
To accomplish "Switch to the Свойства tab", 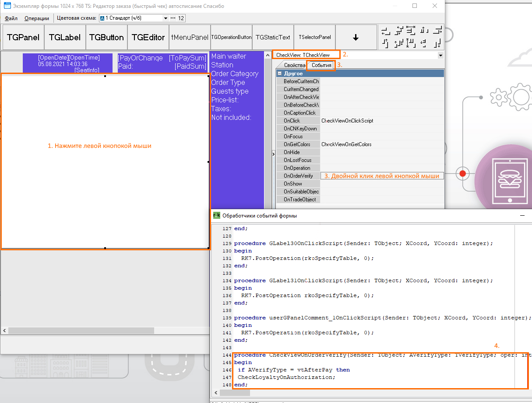I will [x=294, y=65].
